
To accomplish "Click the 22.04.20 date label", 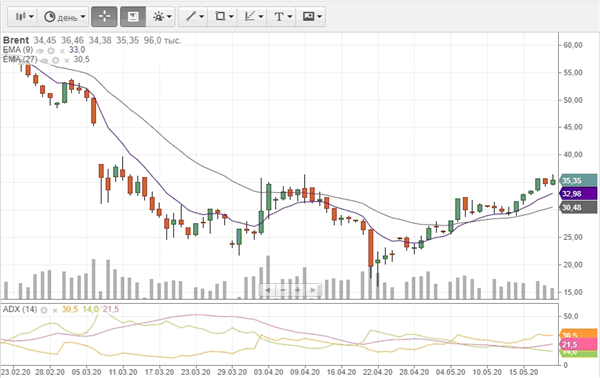I will click(378, 372).
